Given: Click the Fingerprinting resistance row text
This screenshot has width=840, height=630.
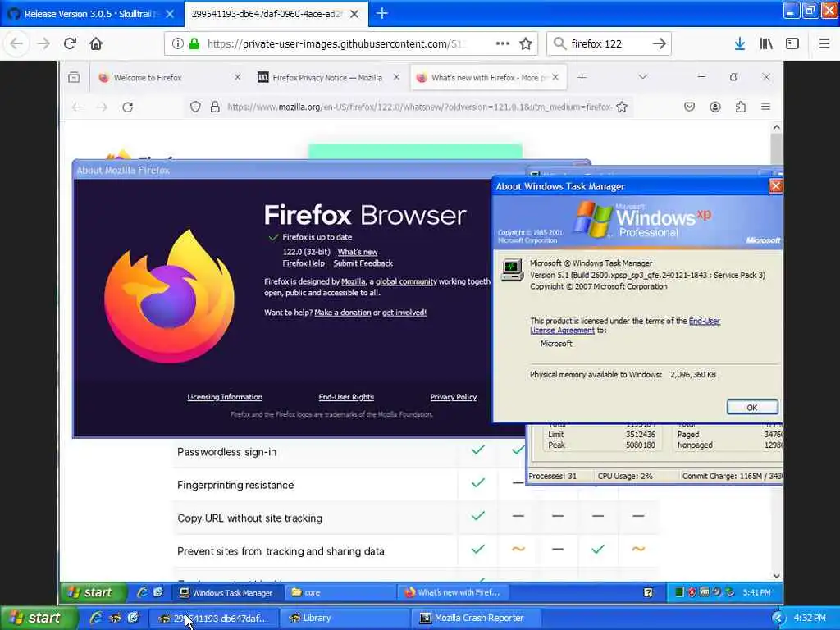Looking at the screenshot, I should (235, 485).
